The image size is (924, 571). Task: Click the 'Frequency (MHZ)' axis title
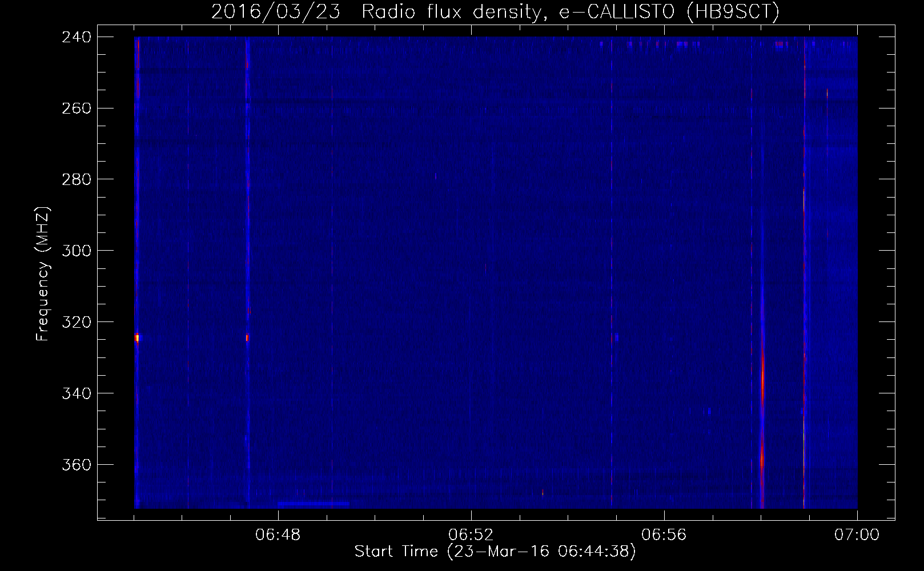pos(43,274)
